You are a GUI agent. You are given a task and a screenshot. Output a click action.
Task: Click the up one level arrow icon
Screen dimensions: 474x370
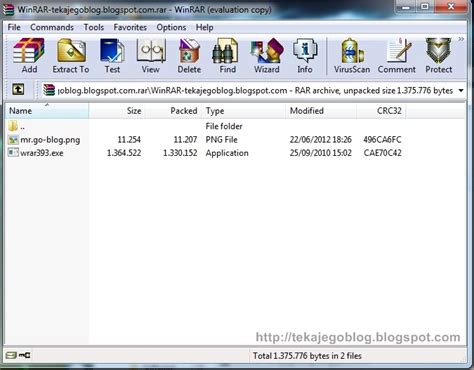(x=18, y=89)
